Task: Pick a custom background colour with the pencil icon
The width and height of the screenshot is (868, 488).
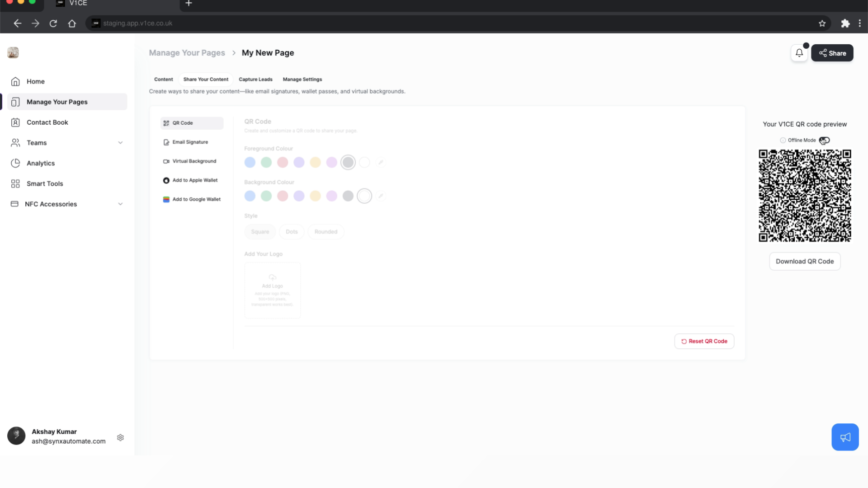Action: click(x=381, y=196)
